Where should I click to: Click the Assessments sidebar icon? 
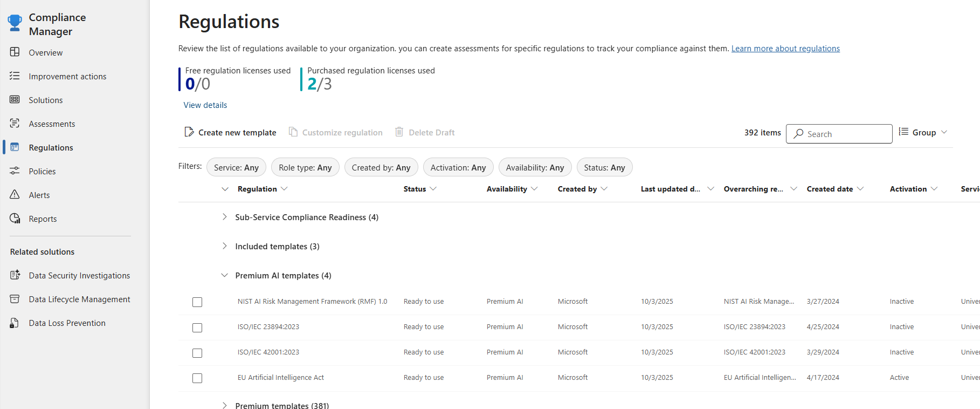(x=15, y=124)
